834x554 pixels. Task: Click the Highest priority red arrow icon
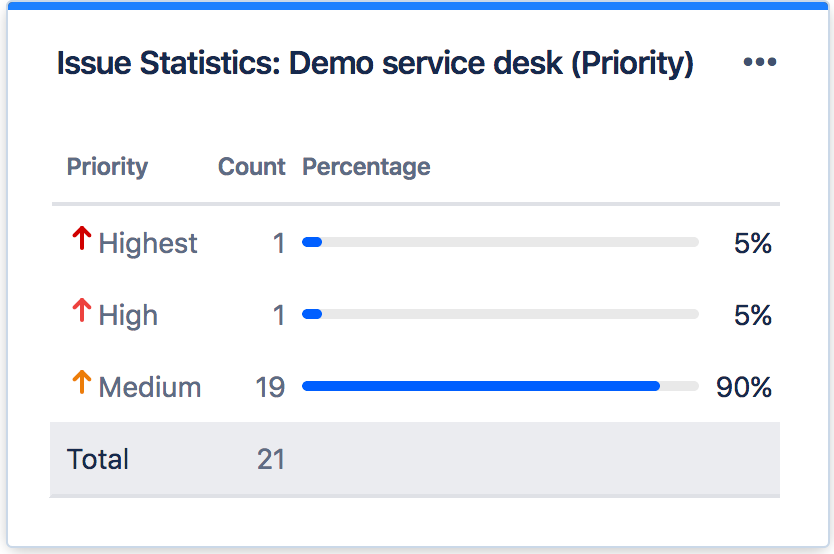(82, 239)
